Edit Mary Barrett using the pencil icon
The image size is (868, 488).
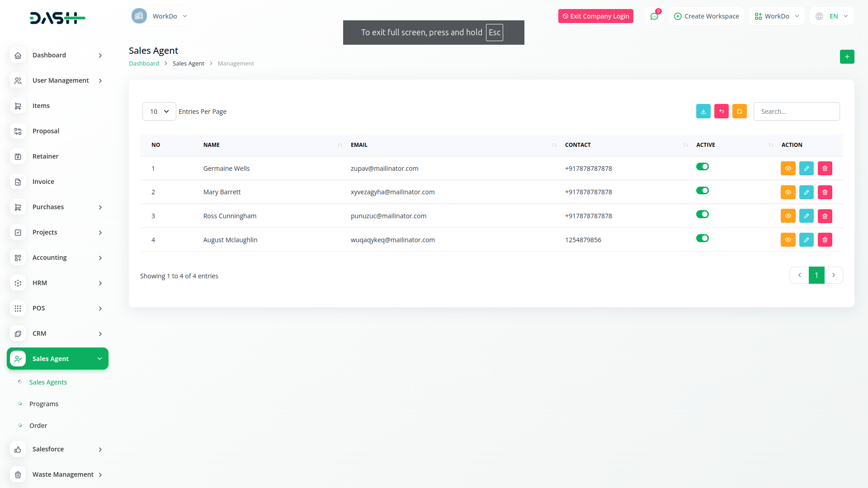coord(806,192)
